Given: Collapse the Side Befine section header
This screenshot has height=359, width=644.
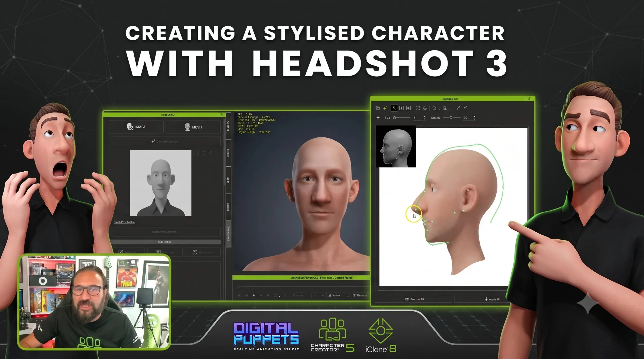Looking at the screenshot, I should tap(165, 242).
